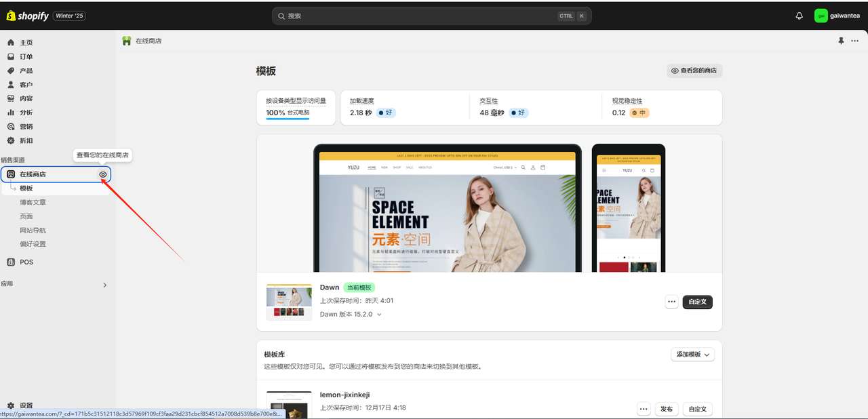The width and height of the screenshot is (868, 419).
Task: Expand the 销售渠道 section header
Action: (x=12, y=160)
